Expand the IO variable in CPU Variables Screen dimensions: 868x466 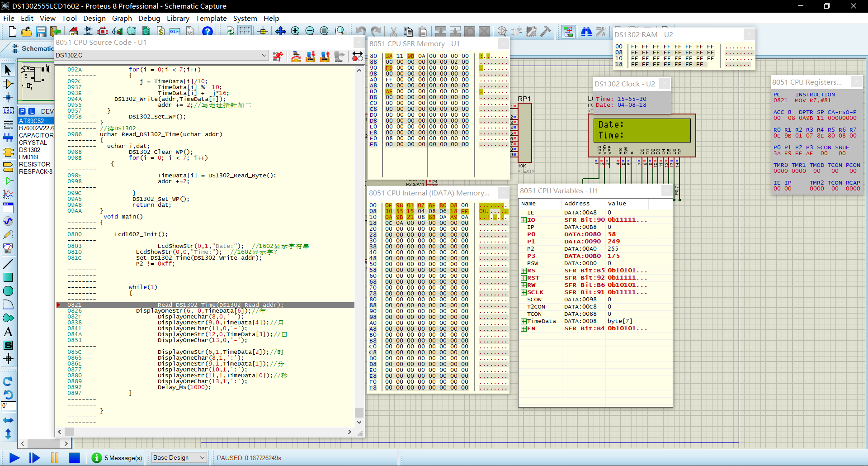coord(524,220)
